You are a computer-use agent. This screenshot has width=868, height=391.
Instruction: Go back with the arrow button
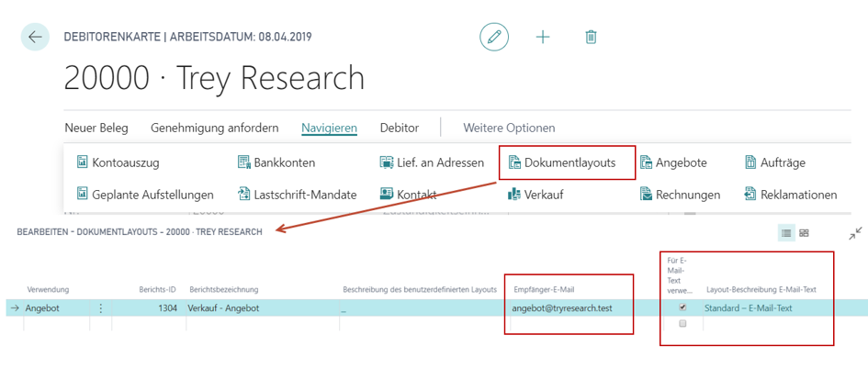click(35, 37)
